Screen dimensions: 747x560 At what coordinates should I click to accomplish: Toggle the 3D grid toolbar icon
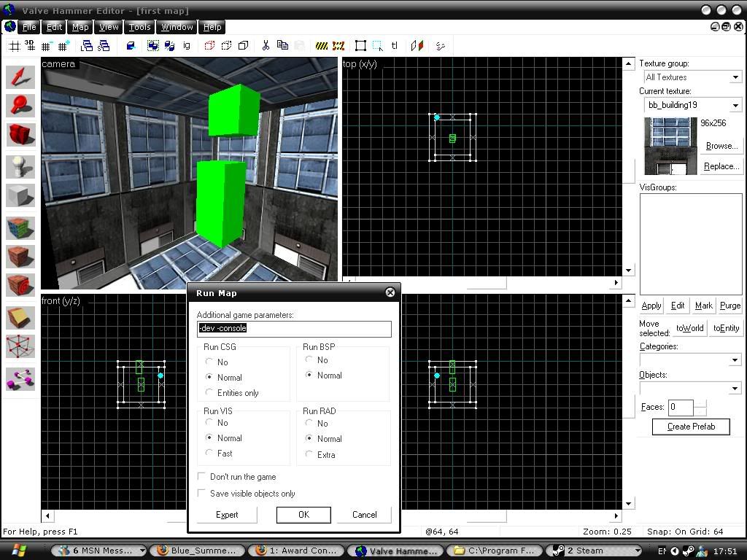pyautogui.click(x=30, y=46)
